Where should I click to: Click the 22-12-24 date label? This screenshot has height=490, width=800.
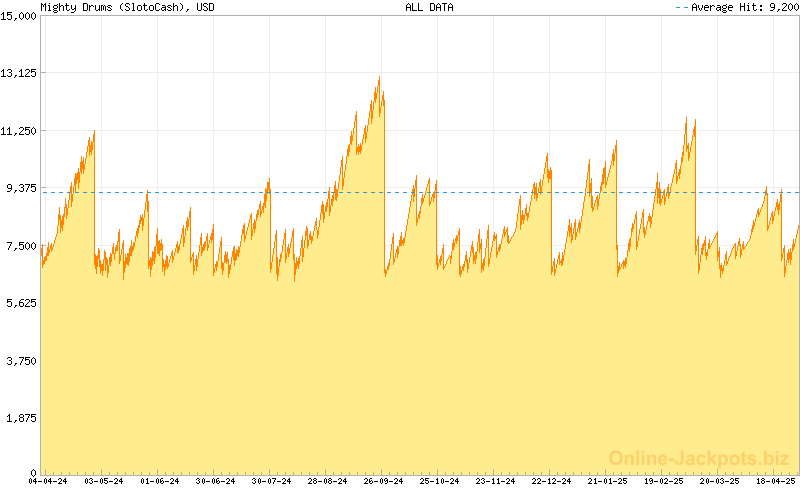point(553,481)
